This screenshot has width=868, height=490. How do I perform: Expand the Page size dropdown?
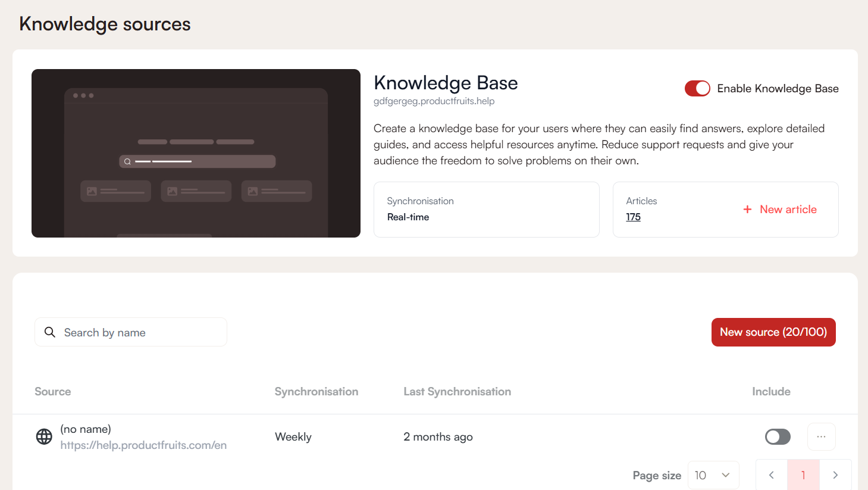tap(713, 475)
